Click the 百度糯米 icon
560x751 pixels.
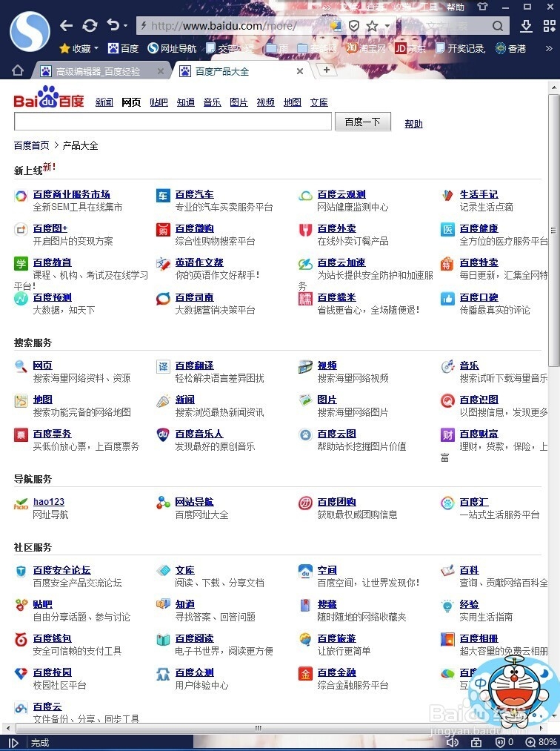(305, 298)
